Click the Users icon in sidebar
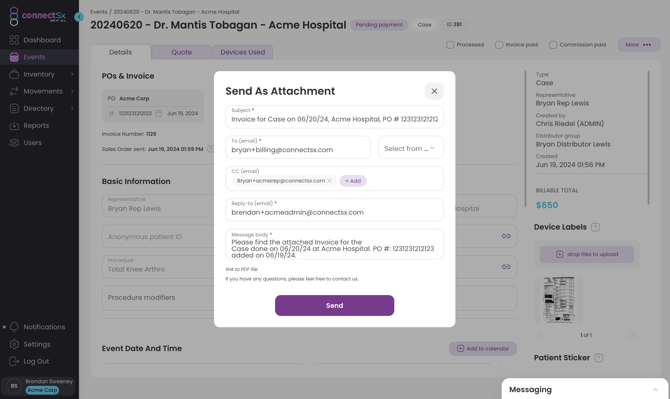The image size is (670, 399). [14, 143]
